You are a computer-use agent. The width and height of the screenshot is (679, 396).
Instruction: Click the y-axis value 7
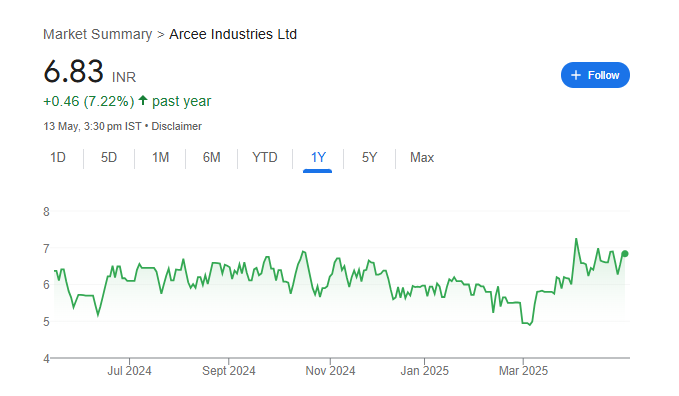(46, 249)
